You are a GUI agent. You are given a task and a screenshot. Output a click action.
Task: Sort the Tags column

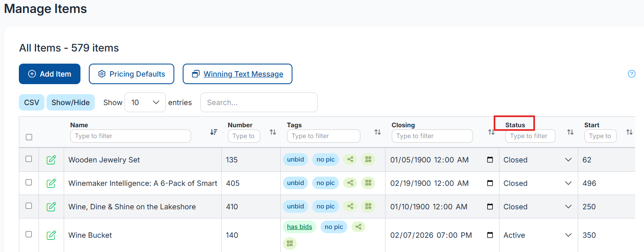[x=378, y=132]
